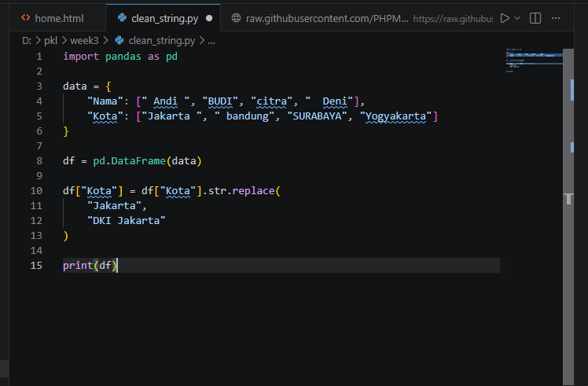Click the closing parenthesis on line 13

click(66, 236)
